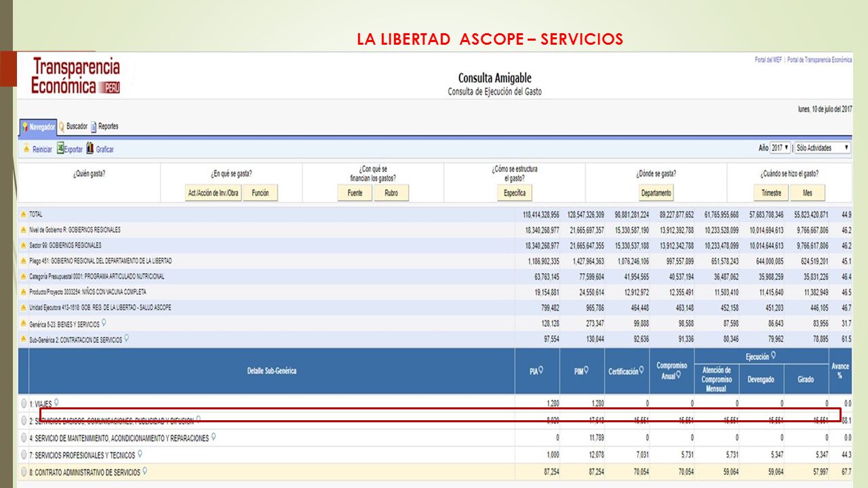868x488 pixels.
Task: Click the Reportes document icon
Action: pos(94,127)
